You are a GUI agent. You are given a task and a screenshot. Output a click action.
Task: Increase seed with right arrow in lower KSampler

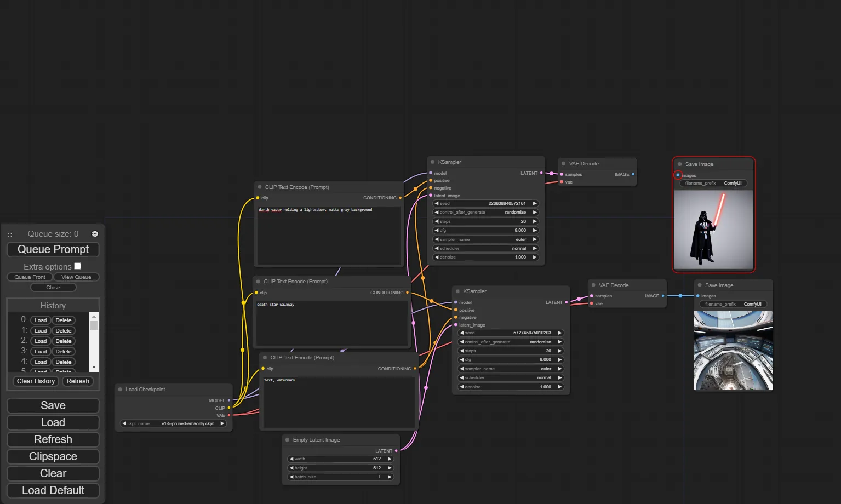coord(560,333)
